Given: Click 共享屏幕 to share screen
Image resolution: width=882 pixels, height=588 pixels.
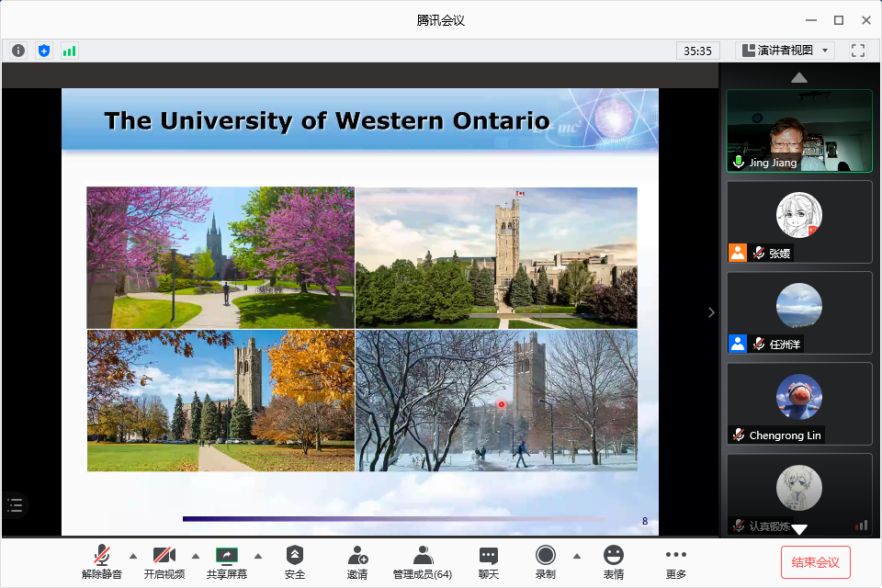Looking at the screenshot, I should pos(226,561).
